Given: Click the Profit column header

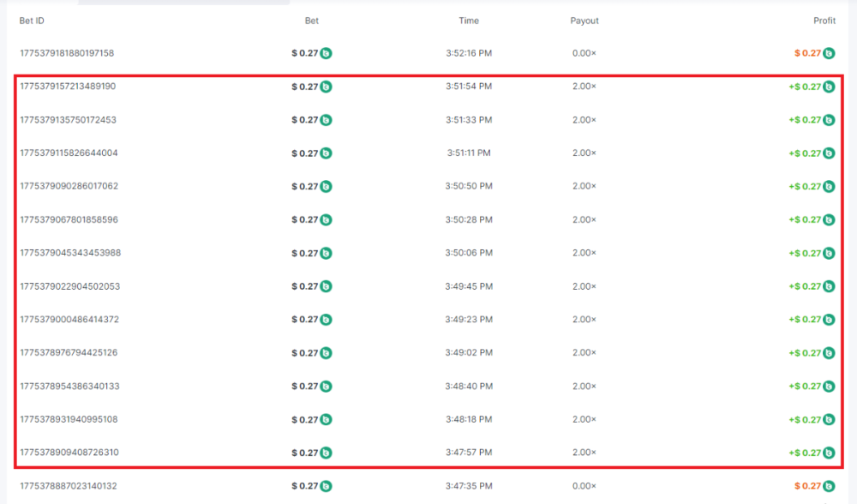Looking at the screenshot, I should 824,21.
